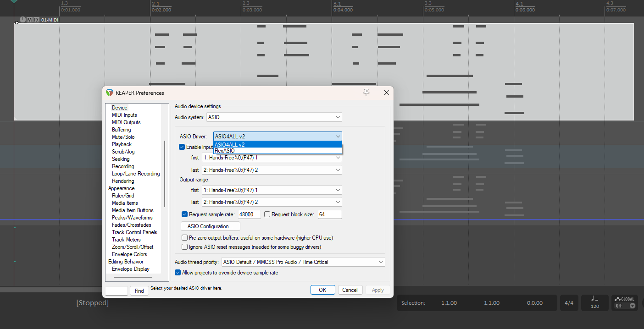Click the preferences search field
Screen dimensions: 644x329
pyautogui.click(x=117, y=291)
